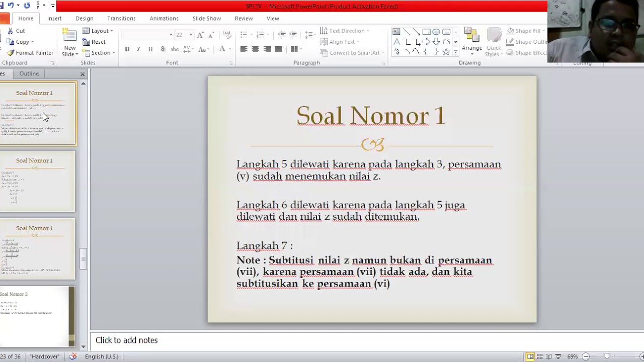Zoom out with minus button
644x362 pixels.
(x=586, y=356)
